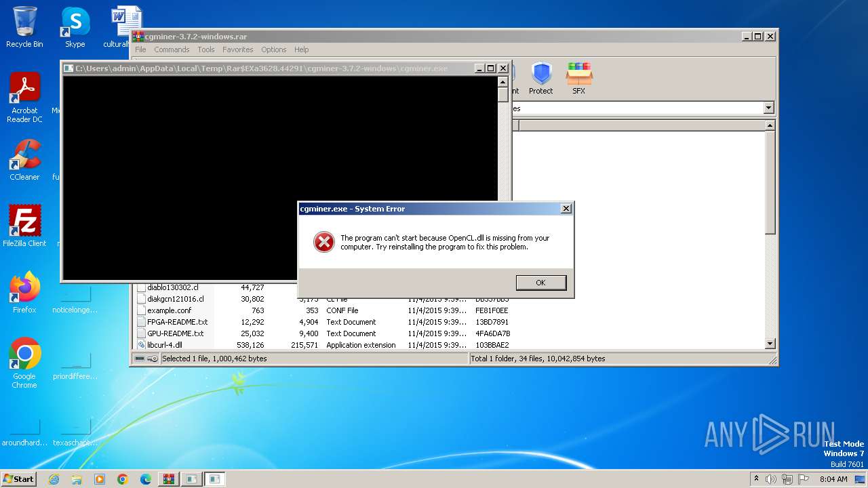868x488 pixels.
Task: Open Firefox desktop icon
Action: 24,293
